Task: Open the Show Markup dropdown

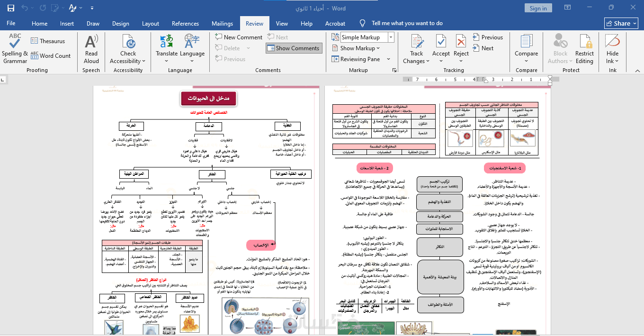Action: 360,48
